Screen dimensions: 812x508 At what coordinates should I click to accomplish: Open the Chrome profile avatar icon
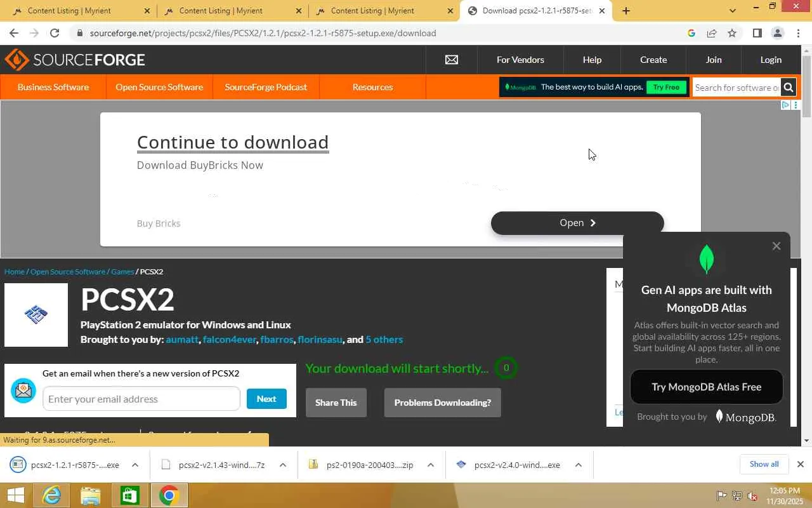coord(777,33)
